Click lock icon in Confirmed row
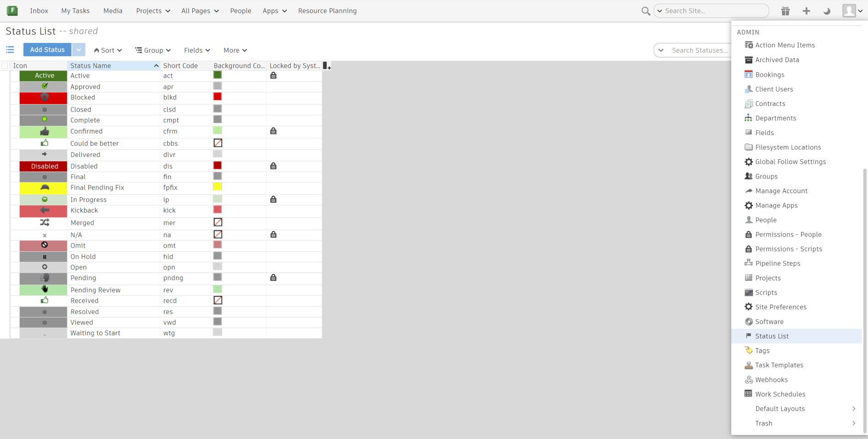Image resolution: width=868 pixels, height=439 pixels. (273, 131)
